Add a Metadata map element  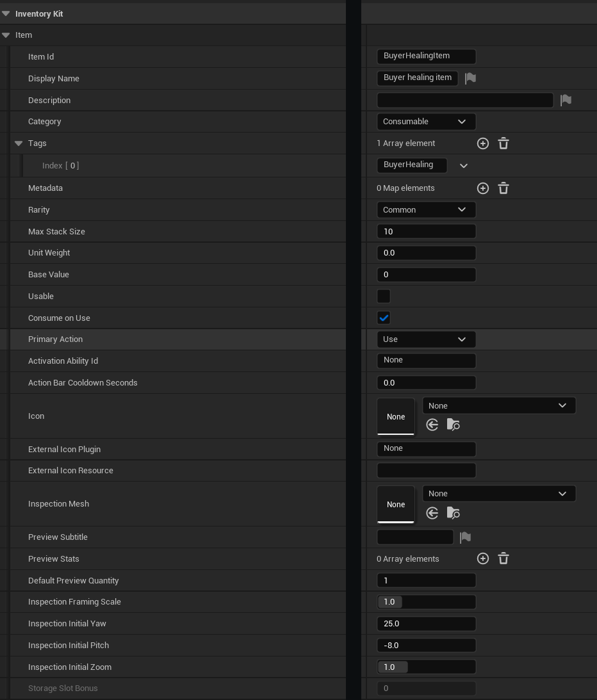483,188
